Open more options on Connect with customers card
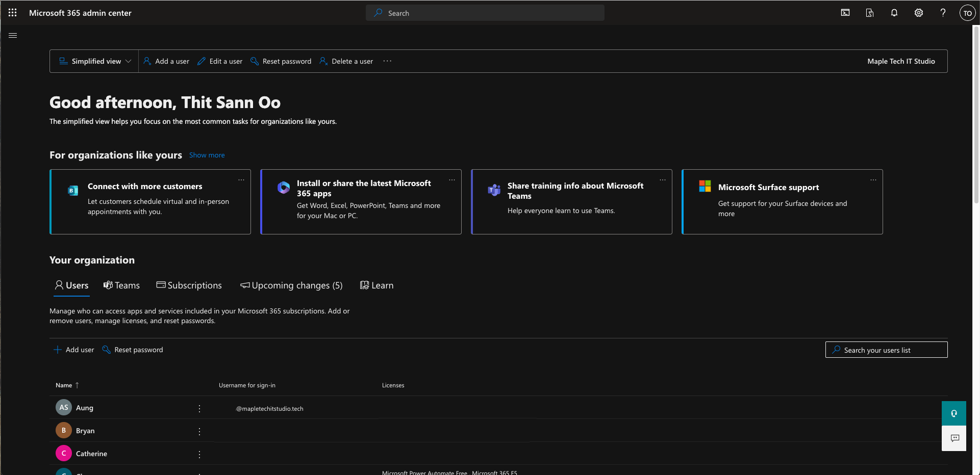Screen dimensions: 980x475 pyautogui.click(x=241, y=180)
